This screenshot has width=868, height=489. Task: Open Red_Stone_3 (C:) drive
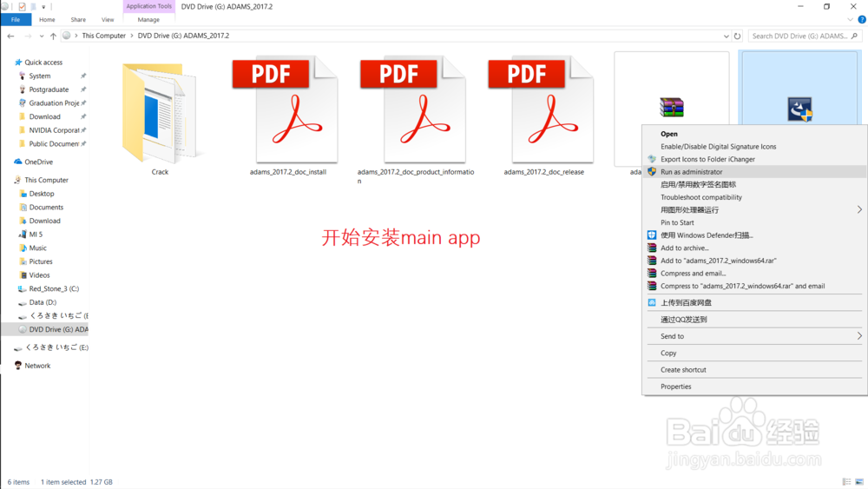(x=54, y=288)
